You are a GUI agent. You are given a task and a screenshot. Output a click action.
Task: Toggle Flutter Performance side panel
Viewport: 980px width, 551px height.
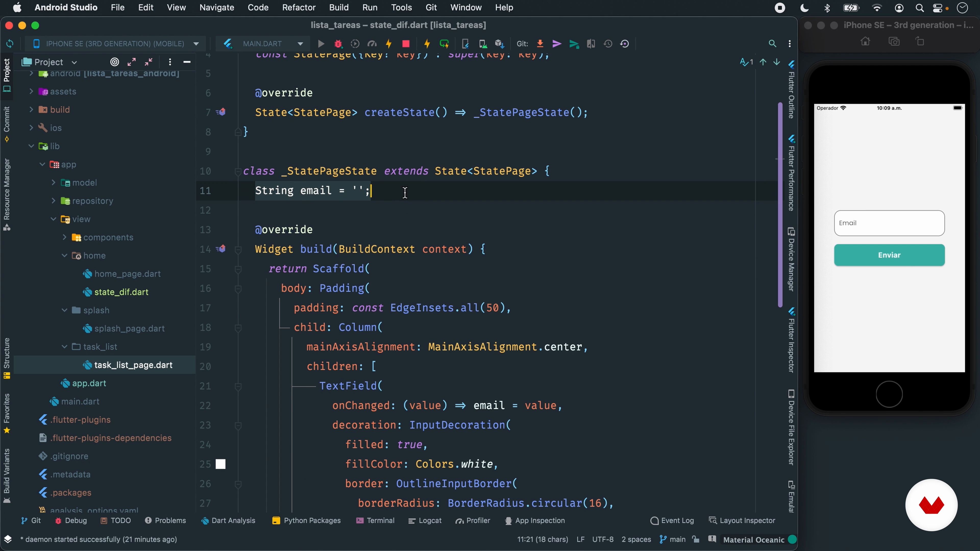click(x=791, y=173)
